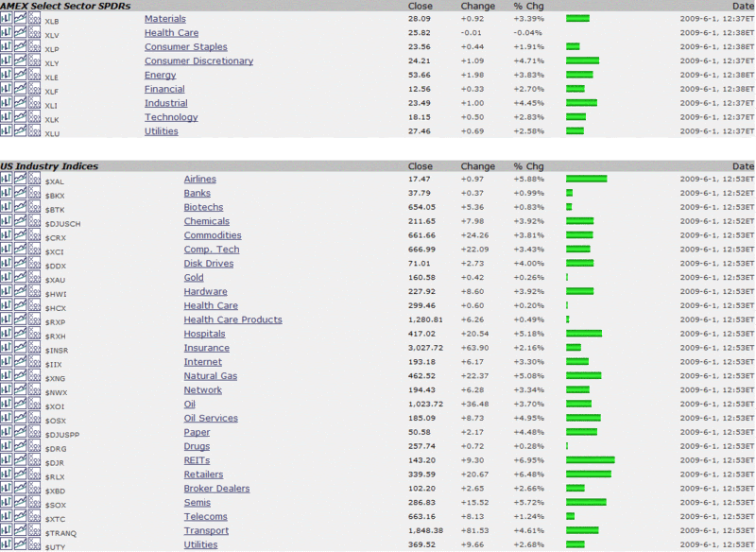Select the +6.95% change value
The width and height of the screenshot is (756, 552).
point(528,460)
